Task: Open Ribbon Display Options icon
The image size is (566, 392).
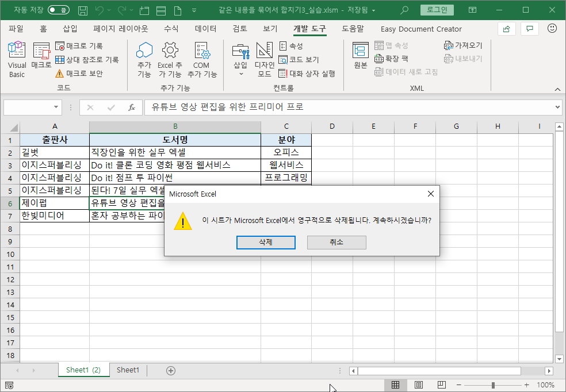Action: coord(472,10)
